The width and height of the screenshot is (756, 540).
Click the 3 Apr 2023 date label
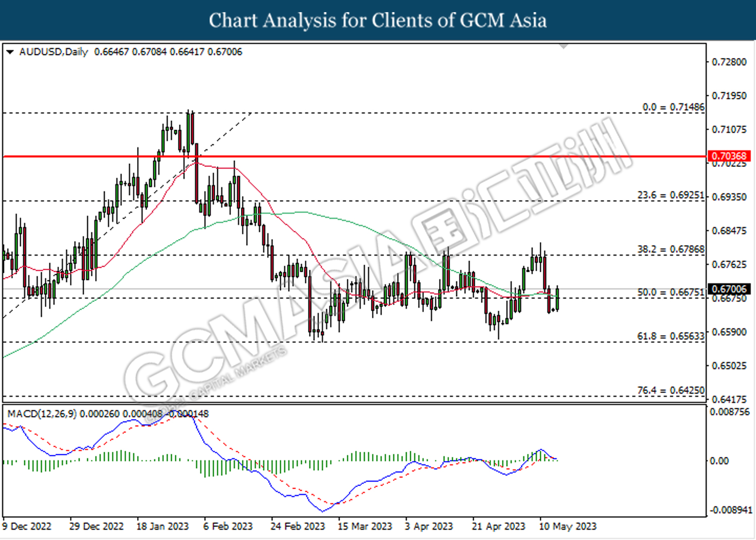(429, 526)
